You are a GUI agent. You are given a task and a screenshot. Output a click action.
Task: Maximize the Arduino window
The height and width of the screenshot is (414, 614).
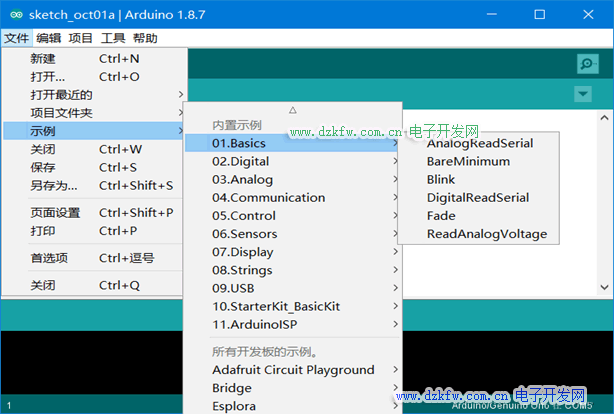click(x=540, y=15)
